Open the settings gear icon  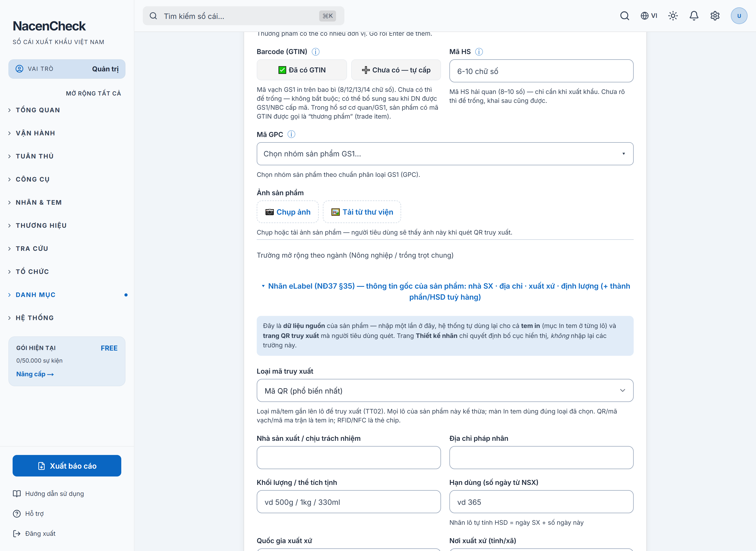(x=715, y=16)
